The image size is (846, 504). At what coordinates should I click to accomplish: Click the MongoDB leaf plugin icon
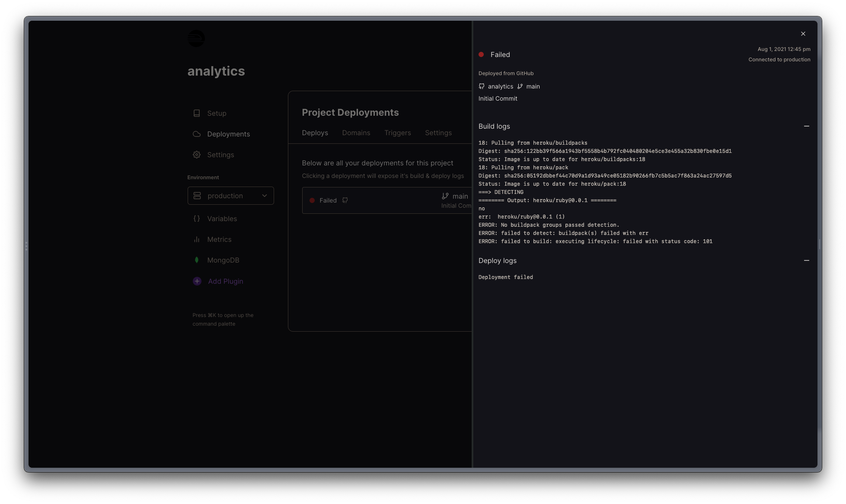click(197, 260)
